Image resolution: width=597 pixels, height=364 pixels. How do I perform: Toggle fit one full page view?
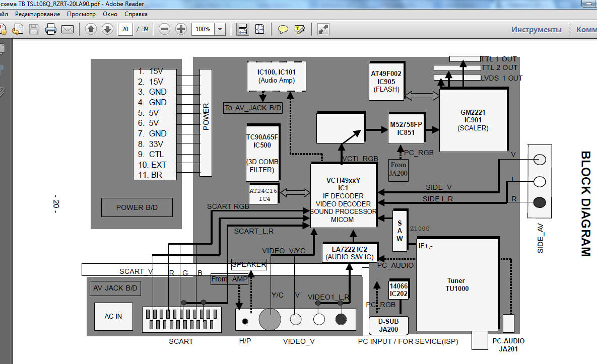click(259, 29)
